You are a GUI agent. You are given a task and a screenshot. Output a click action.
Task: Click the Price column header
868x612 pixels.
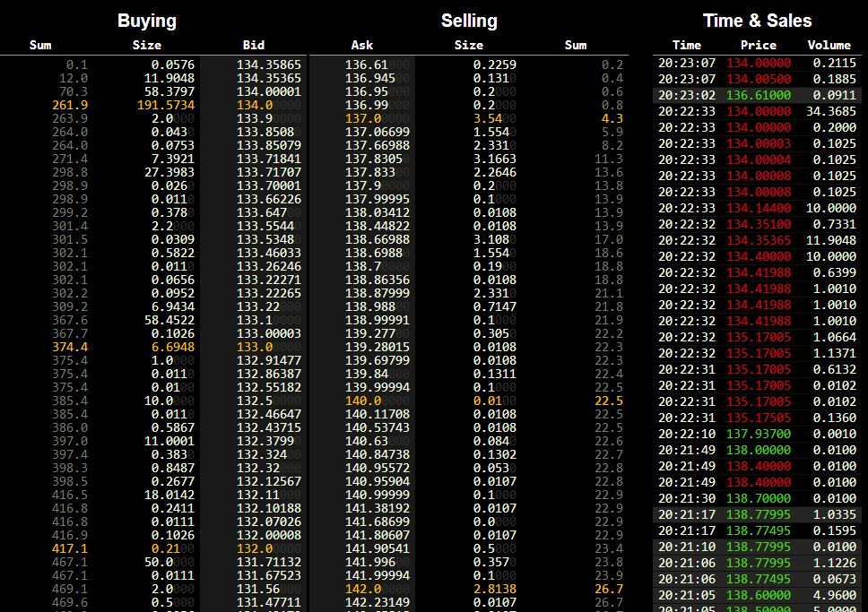(x=759, y=46)
